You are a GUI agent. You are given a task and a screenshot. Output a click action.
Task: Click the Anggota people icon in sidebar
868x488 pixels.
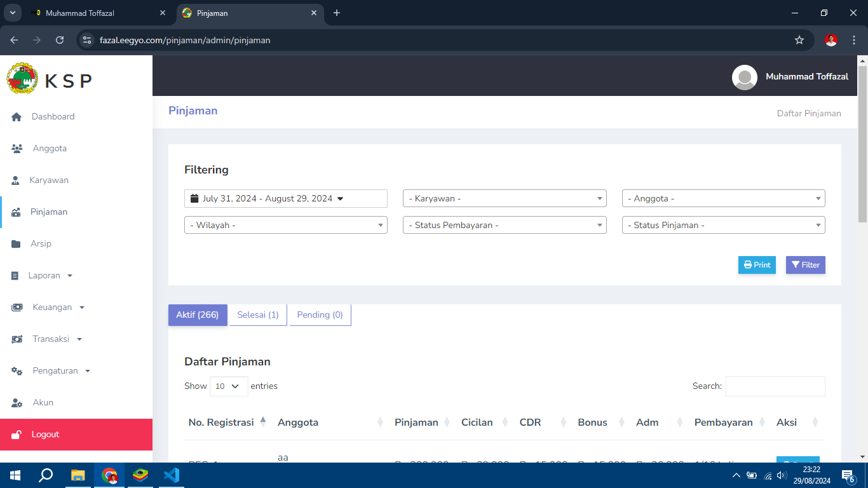coord(17,149)
